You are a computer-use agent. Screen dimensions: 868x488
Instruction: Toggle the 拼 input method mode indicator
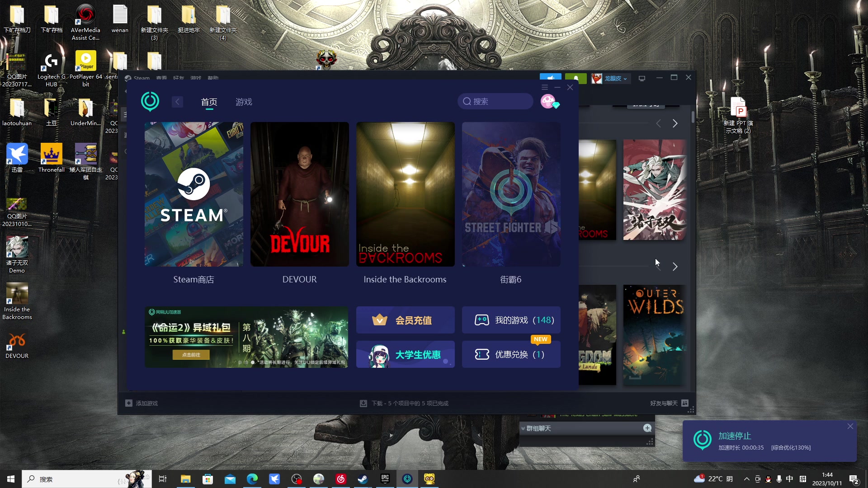[x=803, y=479]
